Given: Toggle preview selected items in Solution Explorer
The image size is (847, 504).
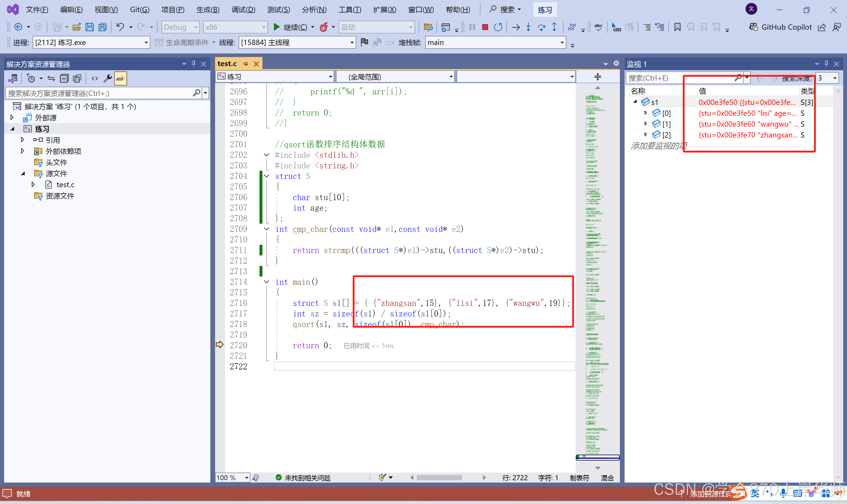Looking at the screenshot, I should point(120,78).
